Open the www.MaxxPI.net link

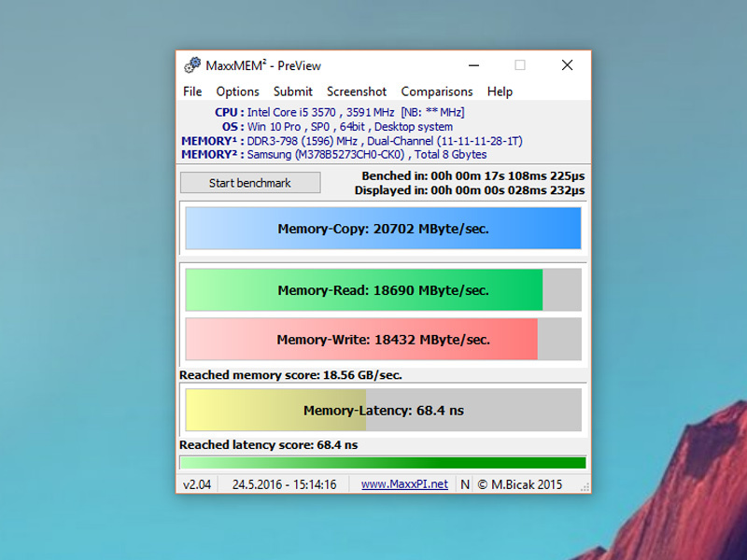404,484
